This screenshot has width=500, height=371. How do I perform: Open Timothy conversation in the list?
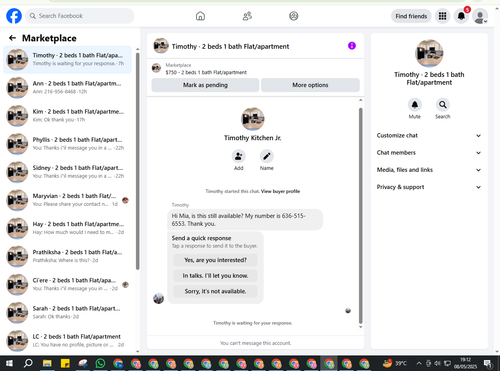[x=67, y=59]
